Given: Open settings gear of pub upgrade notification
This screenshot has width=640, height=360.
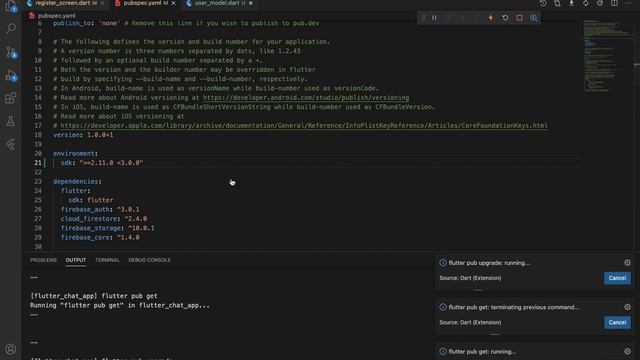Looking at the screenshot, I should pos(627,263).
